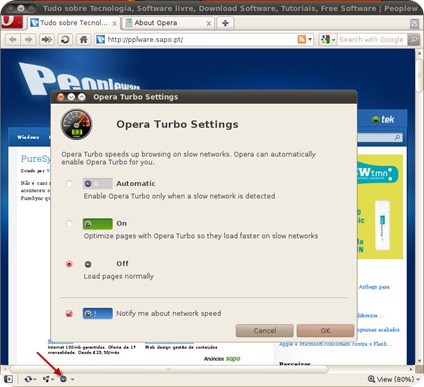Screen dimensions: 424x387
Task: Select the Off radio button
Action: coord(69,264)
